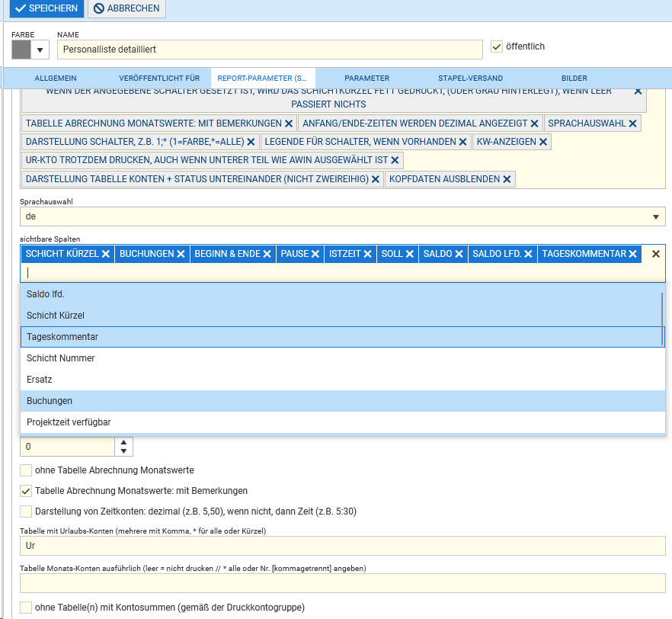Remove tag LEGENDE FÜR SCHALTER, WENN VORHANDEN
672x619 pixels.
(x=463, y=142)
